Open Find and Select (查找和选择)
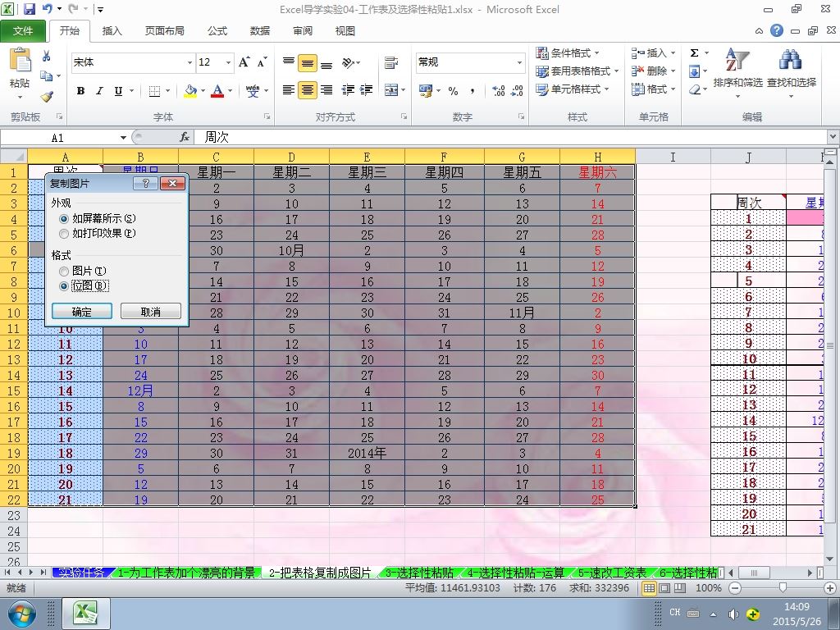Viewport: 840px width, 630px height. [x=792, y=73]
